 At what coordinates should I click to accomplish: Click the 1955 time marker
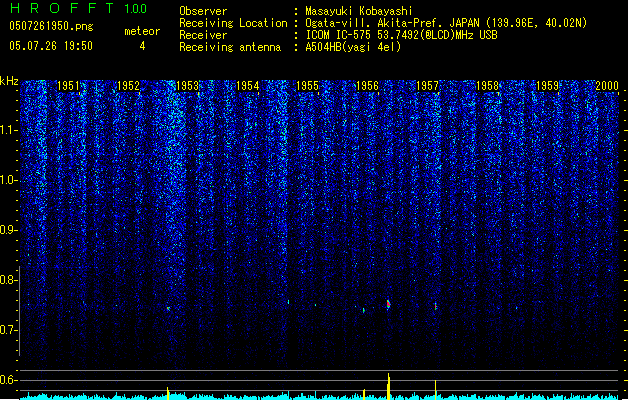coord(307,86)
